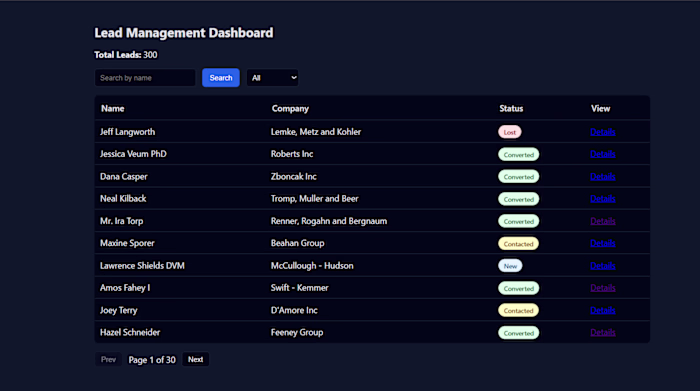Click the Search by name input field
Viewport: 700px width, 391px height.
(145, 78)
